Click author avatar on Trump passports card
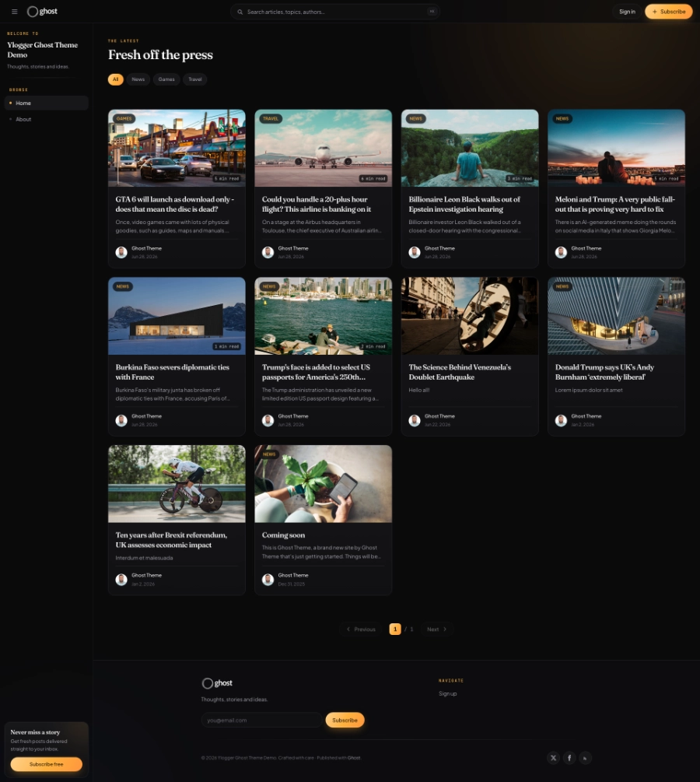The width and height of the screenshot is (700, 782). (x=268, y=420)
